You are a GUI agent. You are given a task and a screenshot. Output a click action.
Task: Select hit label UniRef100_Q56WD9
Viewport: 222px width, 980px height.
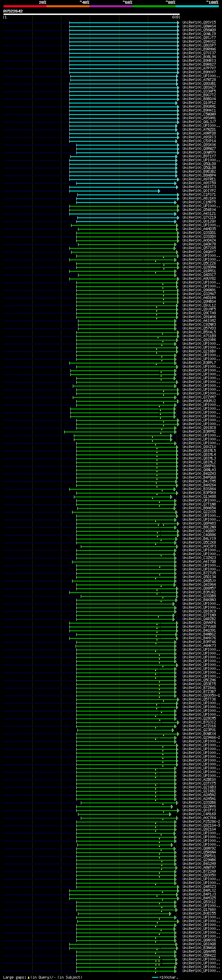point(199,30)
